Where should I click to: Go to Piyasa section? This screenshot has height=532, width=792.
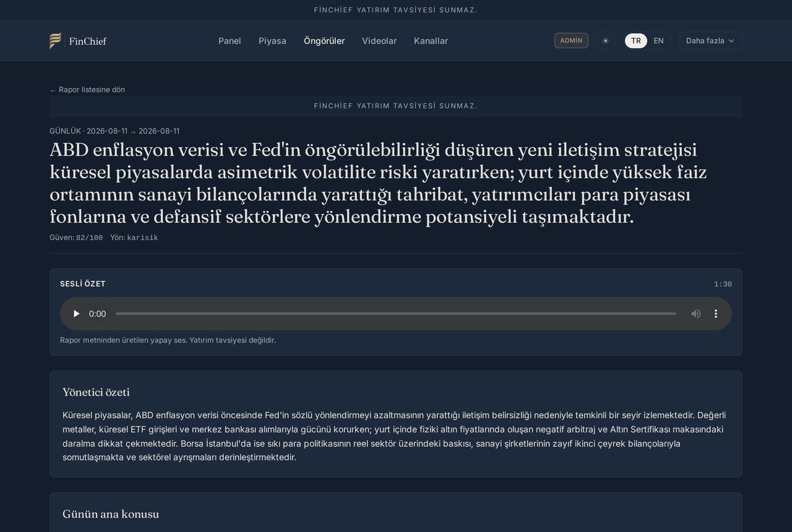pyautogui.click(x=272, y=41)
